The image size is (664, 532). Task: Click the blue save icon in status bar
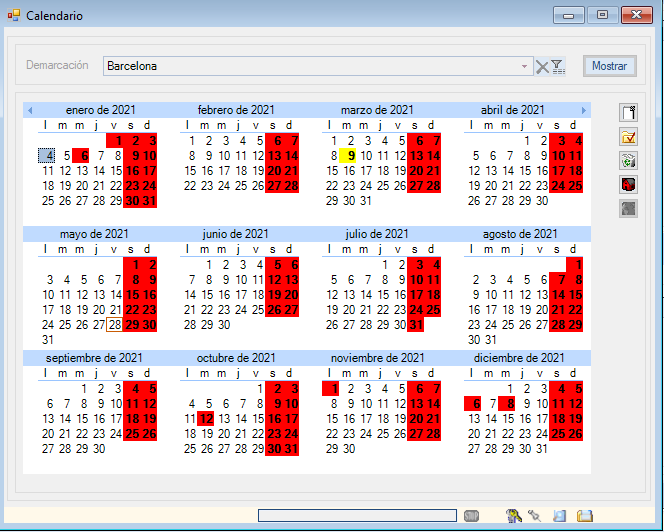click(560, 516)
